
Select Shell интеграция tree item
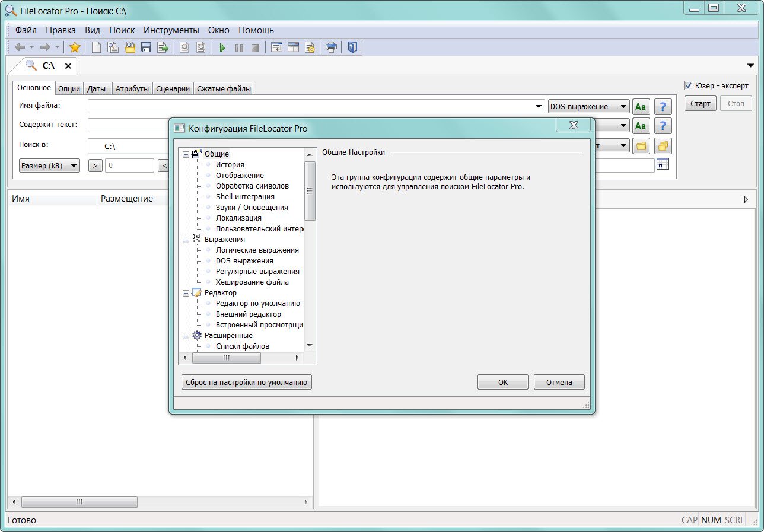click(245, 197)
